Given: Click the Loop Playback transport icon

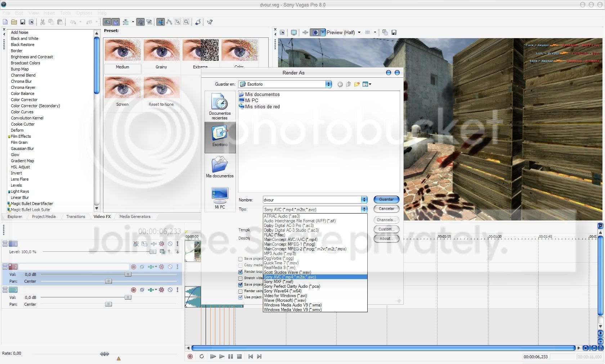Looking at the screenshot, I should pyautogui.click(x=201, y=356).
